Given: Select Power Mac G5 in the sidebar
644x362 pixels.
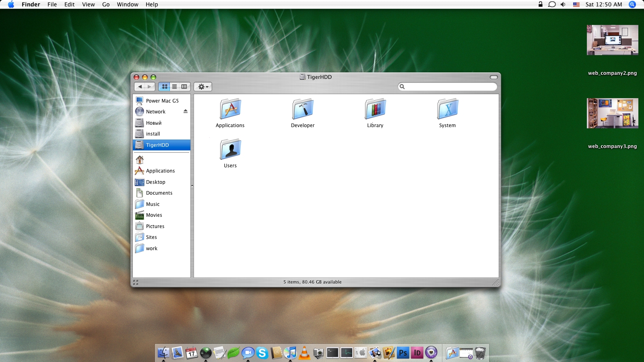Looking at the screenshot, I should click(x=161, y=101).
